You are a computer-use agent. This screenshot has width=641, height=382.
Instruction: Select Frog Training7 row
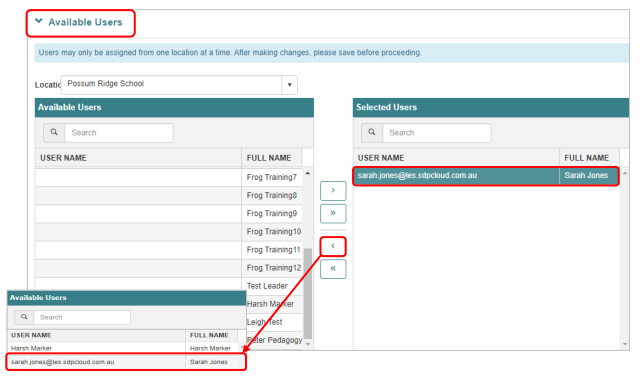click(169, 178)
